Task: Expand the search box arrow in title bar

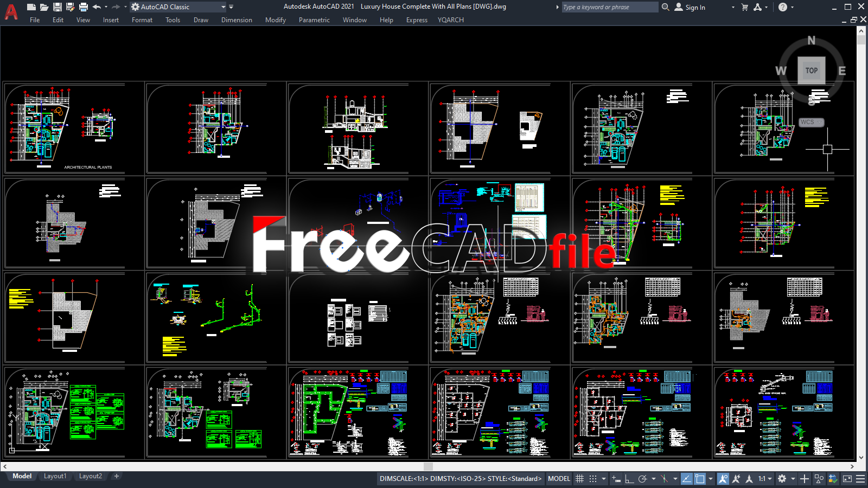Action: (557, 7)
